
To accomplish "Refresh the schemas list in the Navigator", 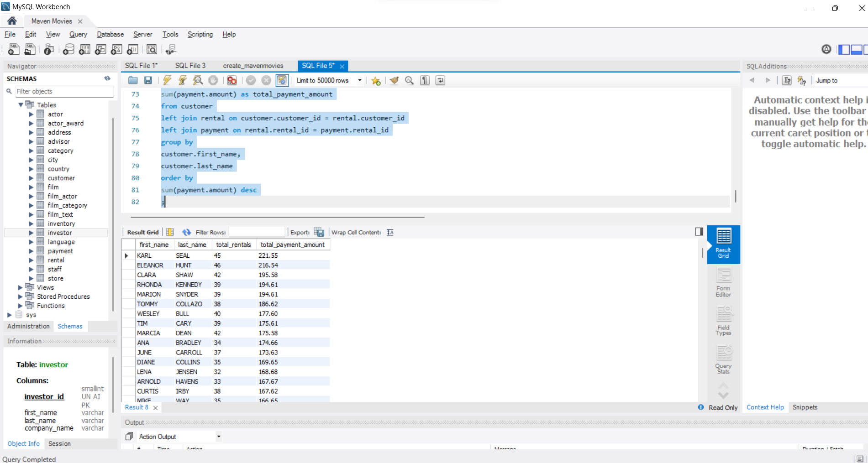I will (108, 78).
